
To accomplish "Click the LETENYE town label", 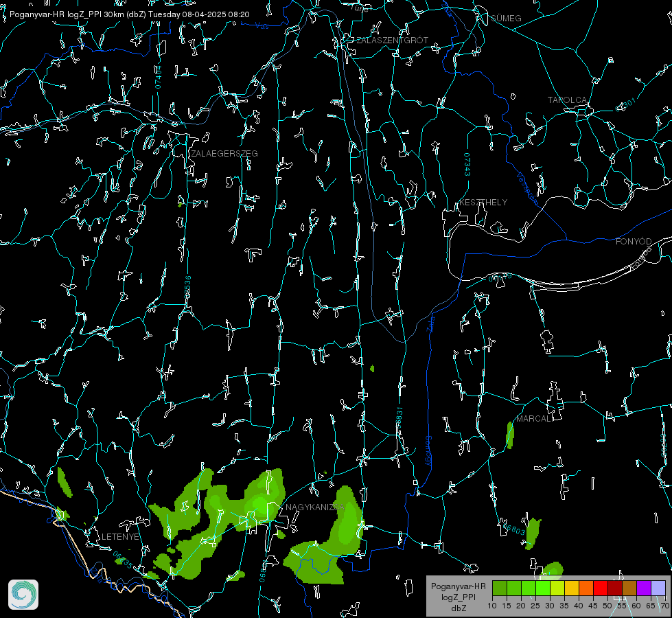I will point(120,536).
